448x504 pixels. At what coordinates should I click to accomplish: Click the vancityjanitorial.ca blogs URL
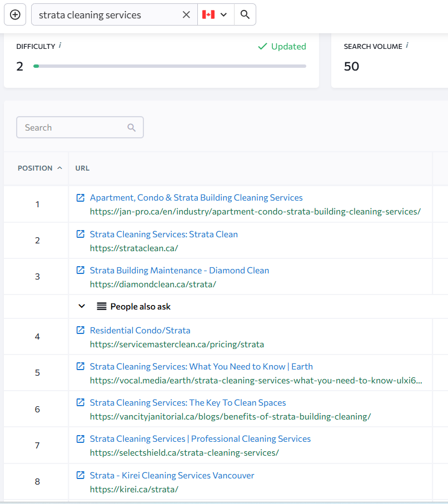(230, 417)
